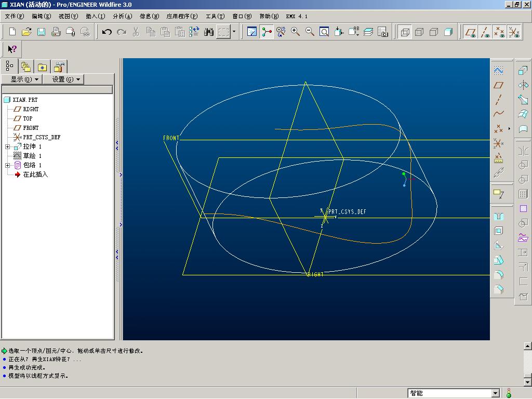Create a datum axis with the axis tool
Screen dimensions: 532x399
[498, 99]
